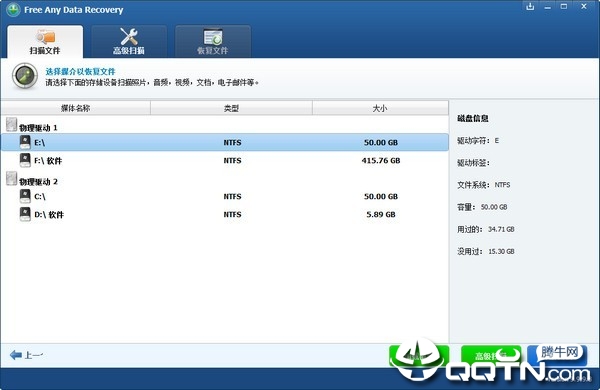This screenshot has width=600, height=390.
Task: Select the C:\ drive row
Action: click(225, 196)
